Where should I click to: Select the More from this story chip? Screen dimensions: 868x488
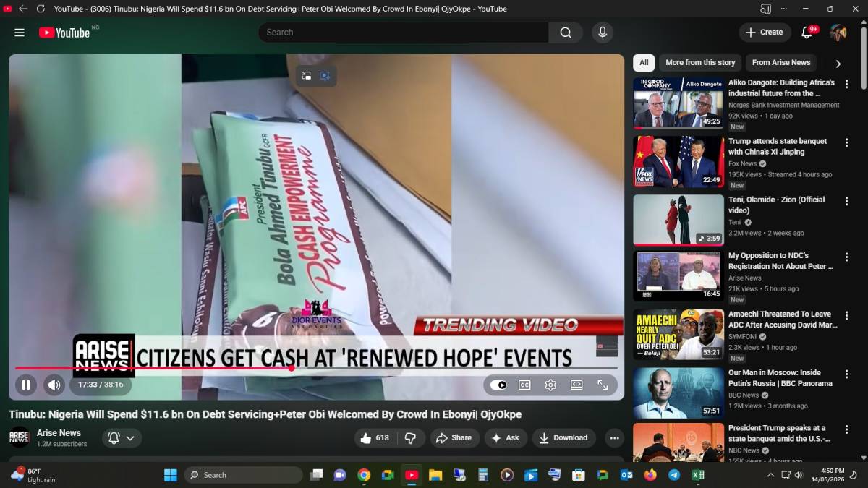700,63
